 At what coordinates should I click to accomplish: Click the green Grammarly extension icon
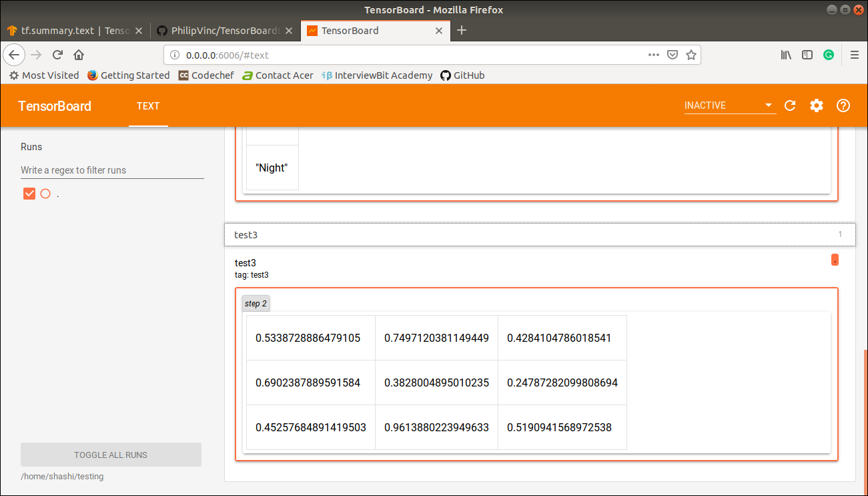coord(829,55)
